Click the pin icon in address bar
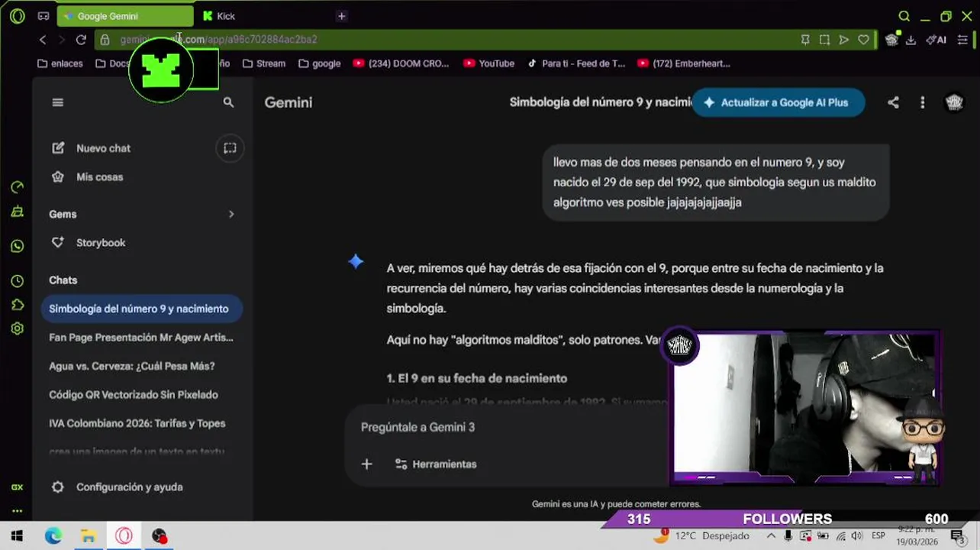The image size is (980, 550). 805,40
